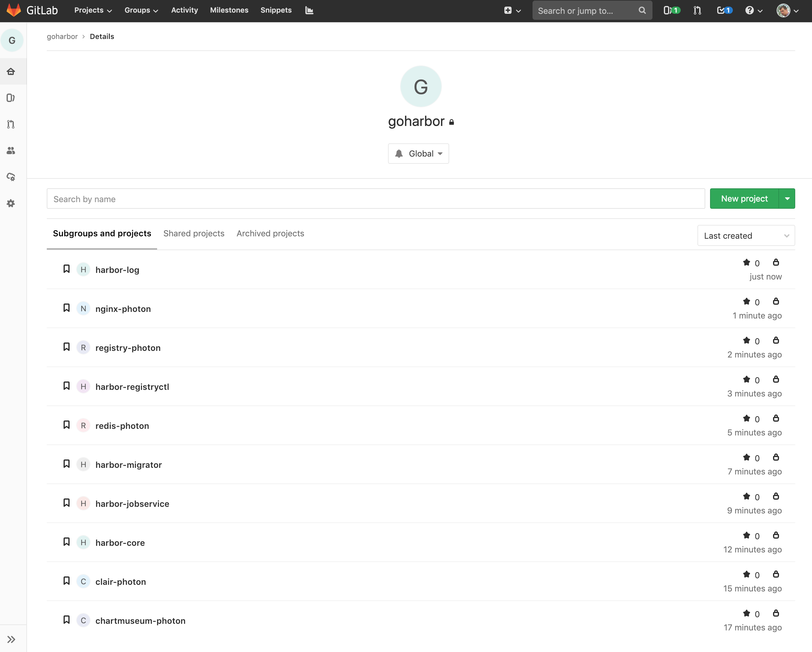Click the goharbor breadcrumb link
The image size is (812, 652).
coord(62,37)
